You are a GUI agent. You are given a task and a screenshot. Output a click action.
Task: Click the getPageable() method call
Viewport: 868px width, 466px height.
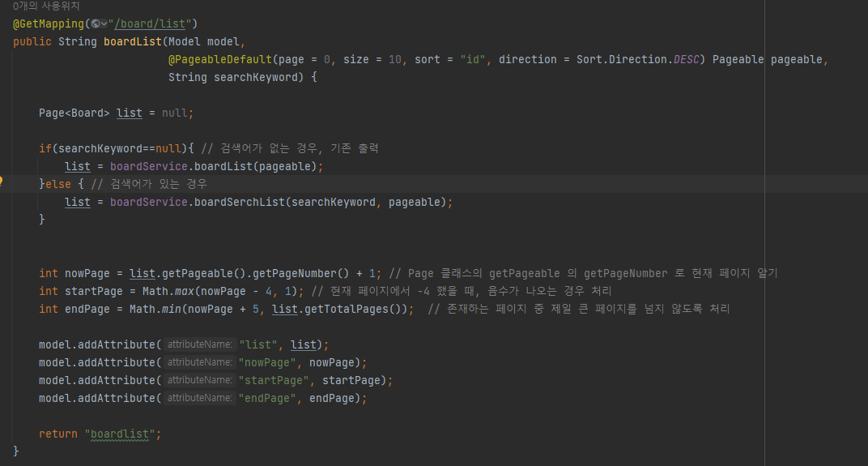(x=204, y=273)
